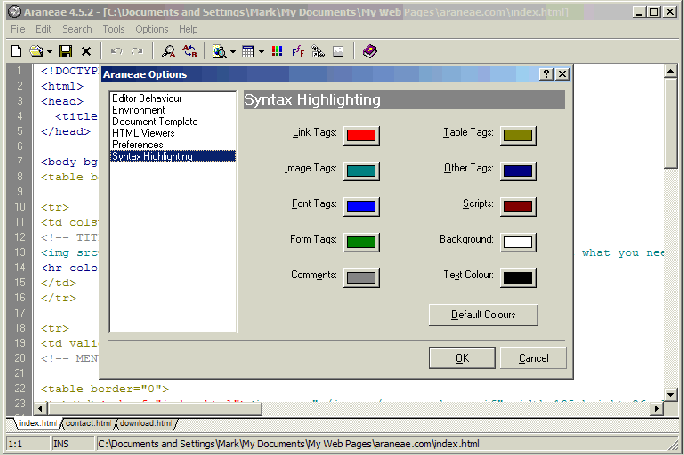Change the navy Other Tags colour
The width and height of the screenshot is (684, 455).
pyautogui.click(x=518, y=171)
